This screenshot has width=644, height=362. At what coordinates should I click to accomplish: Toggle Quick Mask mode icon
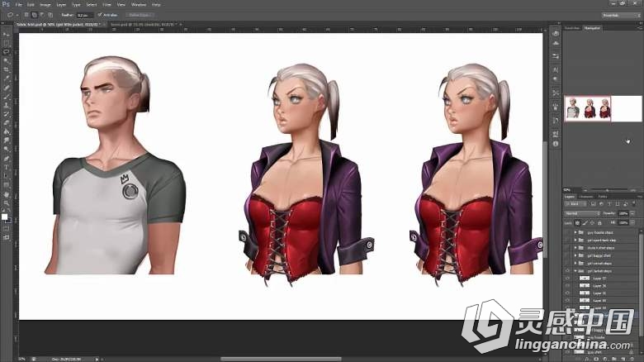(x=6, y=228)
